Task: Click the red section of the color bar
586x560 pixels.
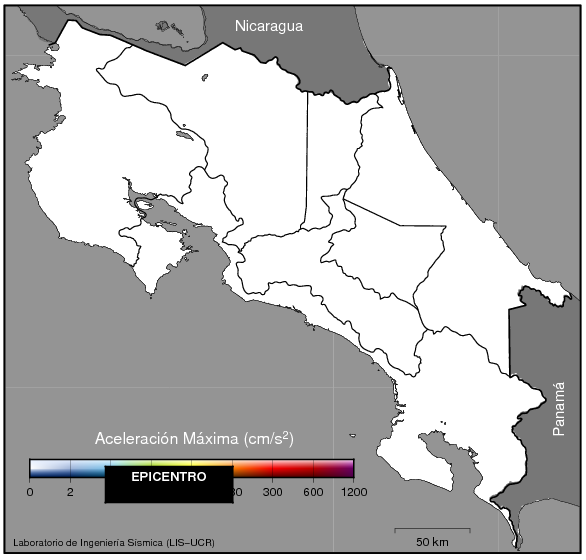Action: (x=293, y=468)
